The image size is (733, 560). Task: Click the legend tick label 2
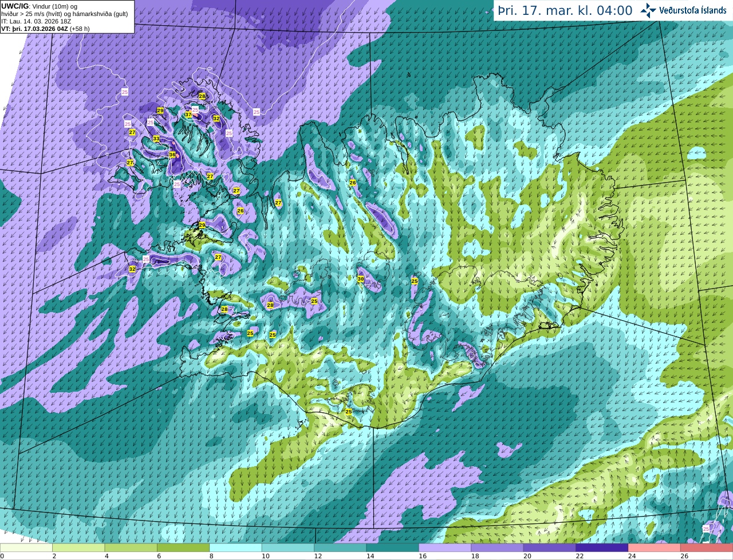click(54, 556)
